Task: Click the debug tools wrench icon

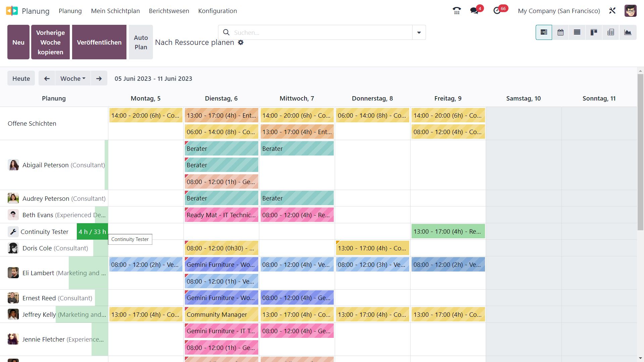Action: coord(612,11)
